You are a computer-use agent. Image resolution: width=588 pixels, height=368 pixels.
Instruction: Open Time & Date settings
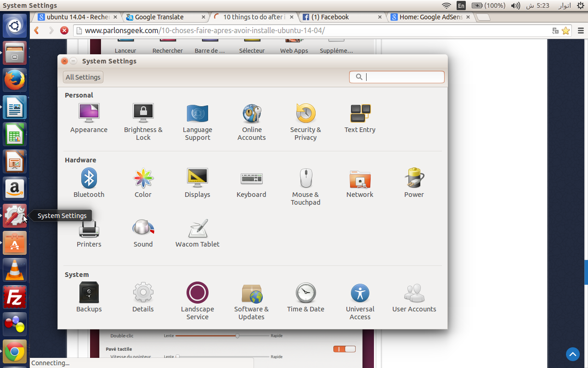[x=305, y=298]
